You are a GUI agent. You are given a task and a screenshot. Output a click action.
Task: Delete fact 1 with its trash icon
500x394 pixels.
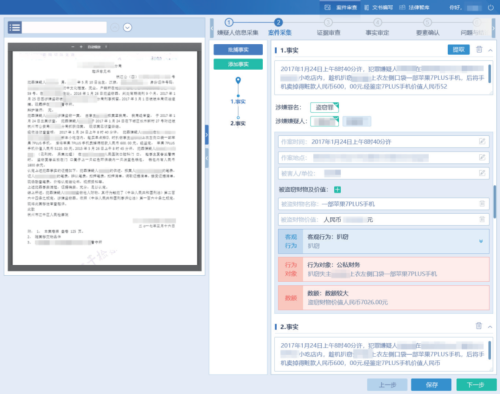tap(479, 50)
